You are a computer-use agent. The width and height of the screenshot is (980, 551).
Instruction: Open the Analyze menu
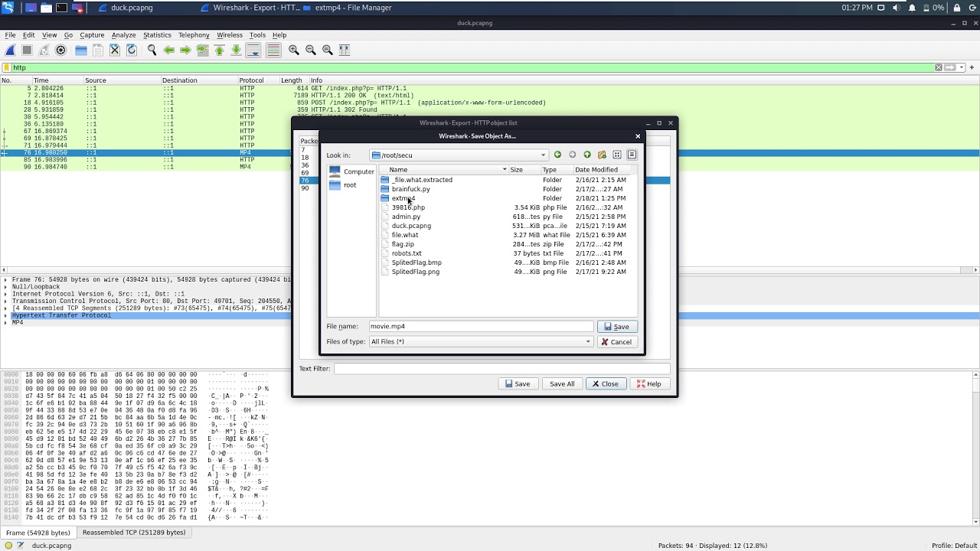(123, 35)
